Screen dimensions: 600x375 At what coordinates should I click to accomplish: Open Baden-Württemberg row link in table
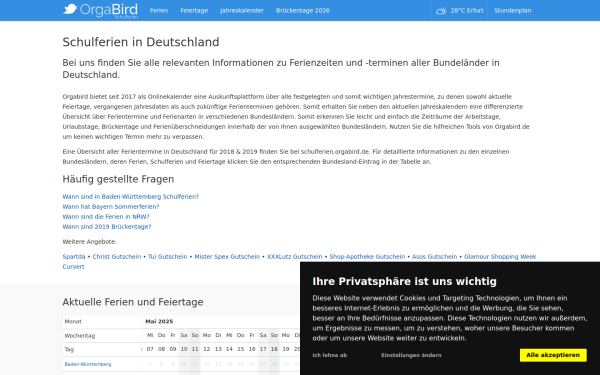(x=88, y=364)
